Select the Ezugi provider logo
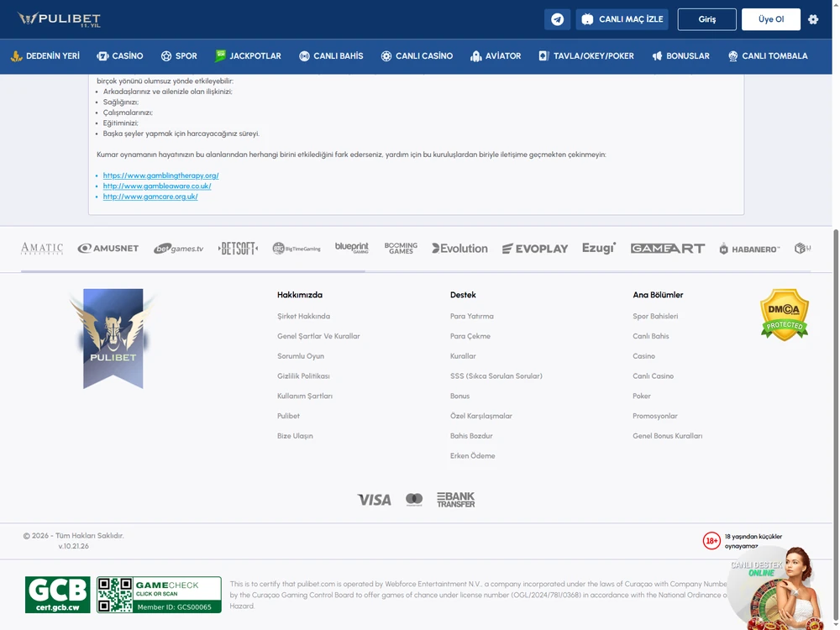 pyautogui.click(x=599, y=248)
